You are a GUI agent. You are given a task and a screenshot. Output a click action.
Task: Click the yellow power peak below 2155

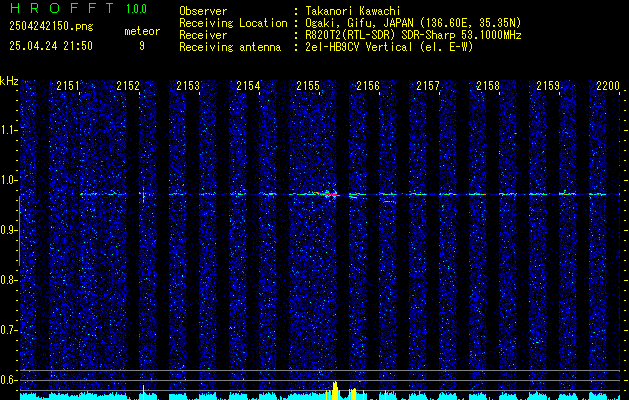[x=335, y=391]
